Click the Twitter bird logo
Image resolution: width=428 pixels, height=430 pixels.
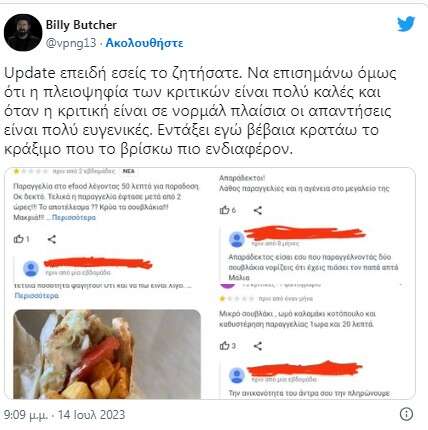coord(406,24)
